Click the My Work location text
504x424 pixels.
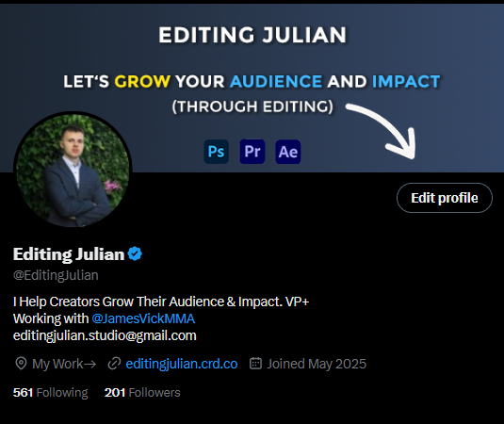pos(64,364)
